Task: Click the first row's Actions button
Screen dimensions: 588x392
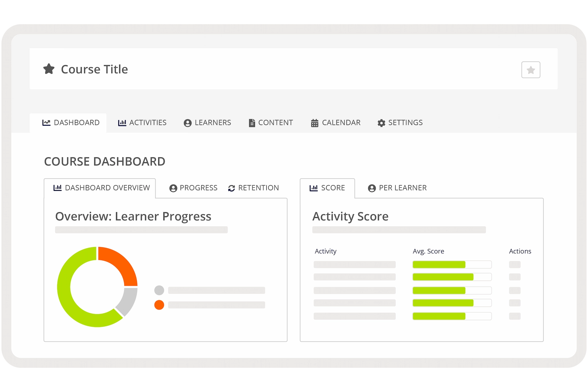Action: (x=514, y=264)
